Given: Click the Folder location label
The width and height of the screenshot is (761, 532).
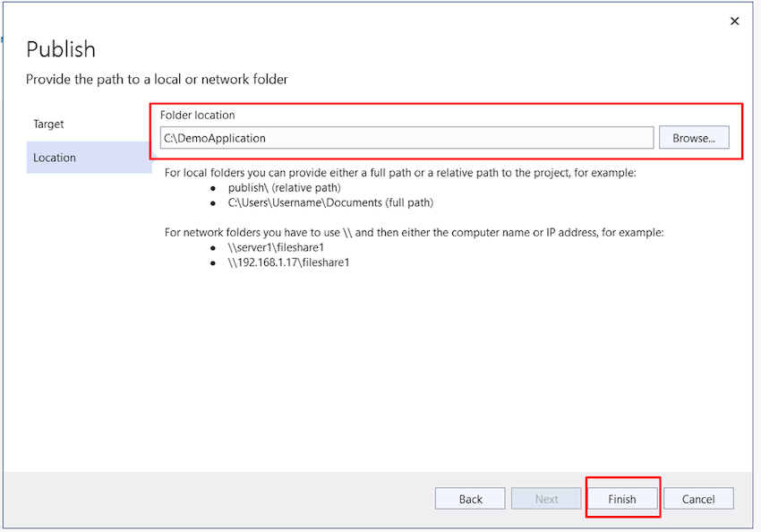Looking at the screenshot, I should tap(198, 115).
